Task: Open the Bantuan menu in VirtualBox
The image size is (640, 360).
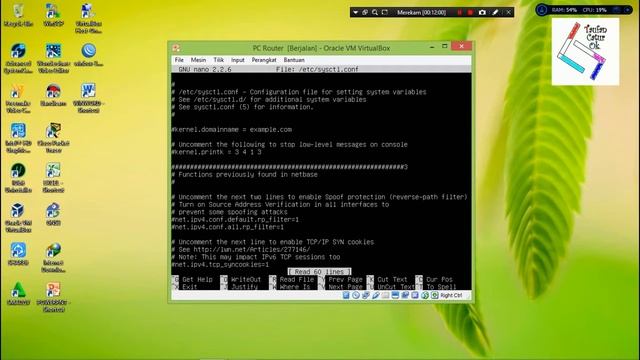Action: click(x=294, y=60)
